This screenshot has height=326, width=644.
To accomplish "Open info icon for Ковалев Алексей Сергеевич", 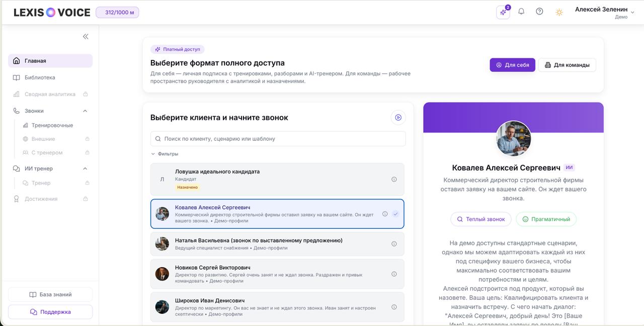I will 385,214.
